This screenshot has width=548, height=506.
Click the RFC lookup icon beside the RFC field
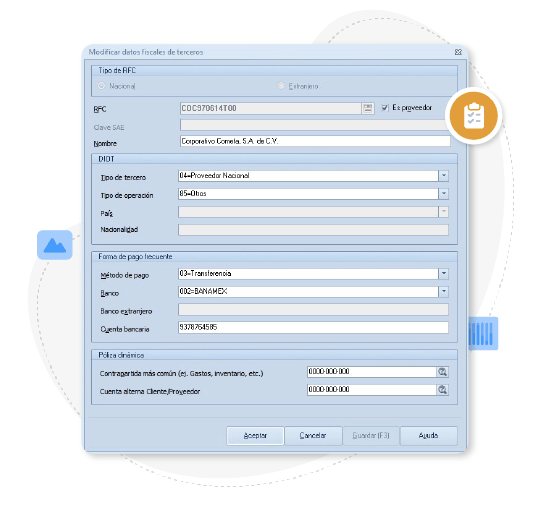[x=367, y=108]
